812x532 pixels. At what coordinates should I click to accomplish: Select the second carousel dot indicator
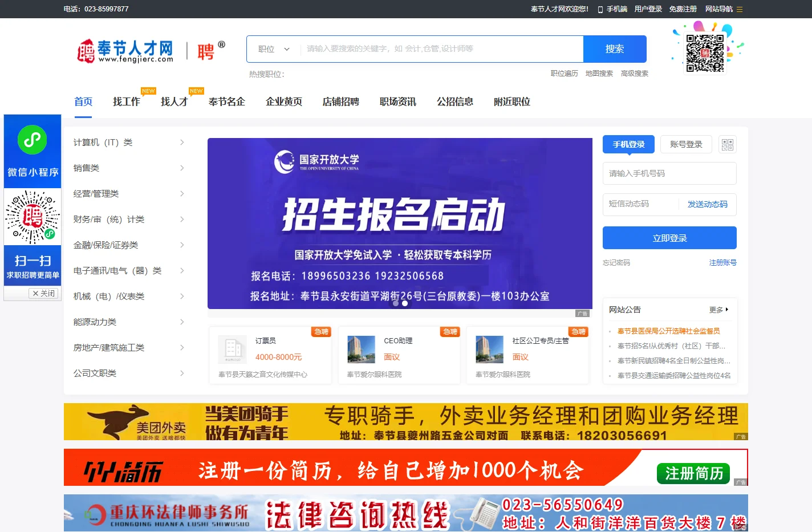[x=405, y=303]
